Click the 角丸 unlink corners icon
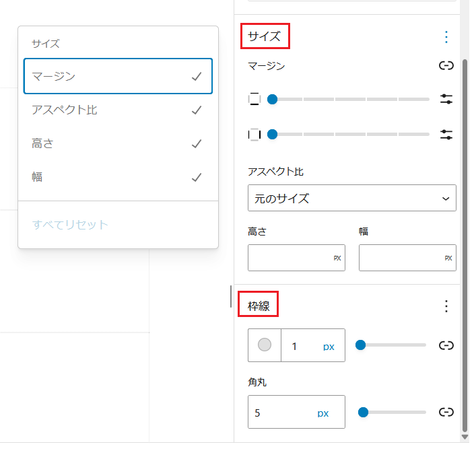Screen dimensions: 476x459 [446, 412]
